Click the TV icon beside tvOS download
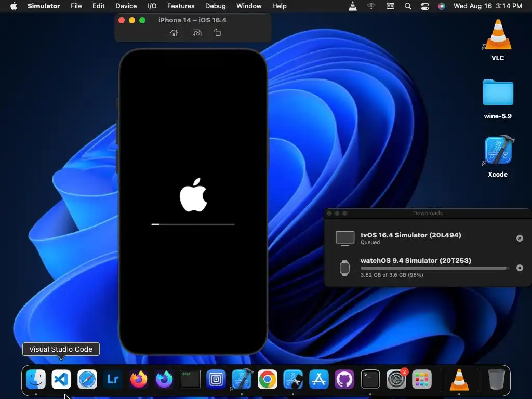This screenshot has height=399, width=532. click(345, 238)
